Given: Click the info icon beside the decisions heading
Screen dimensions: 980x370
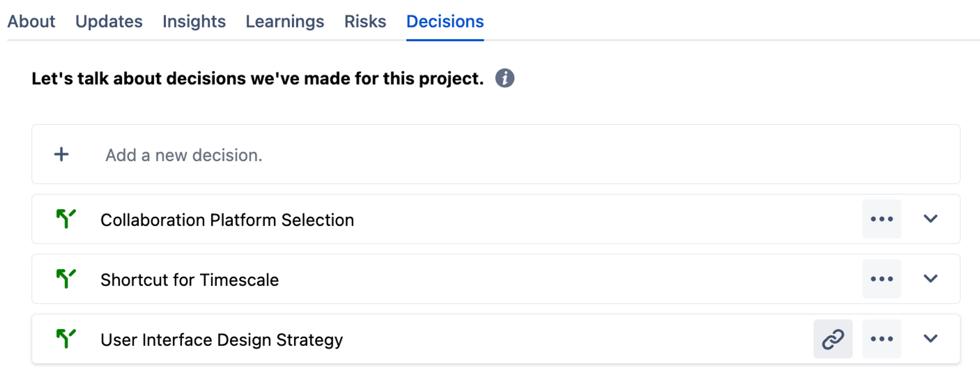Looking at the screenshot, I should pos(505,78).
